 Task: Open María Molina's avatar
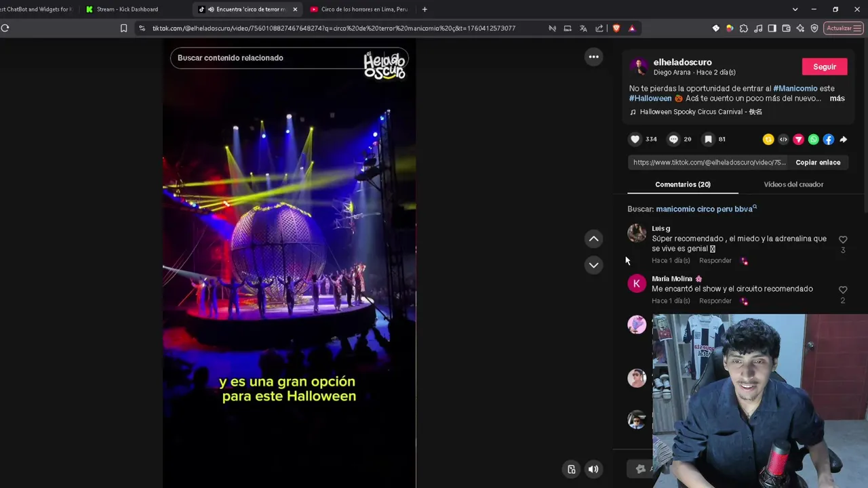pyautogui.click(x=637, y=283)
